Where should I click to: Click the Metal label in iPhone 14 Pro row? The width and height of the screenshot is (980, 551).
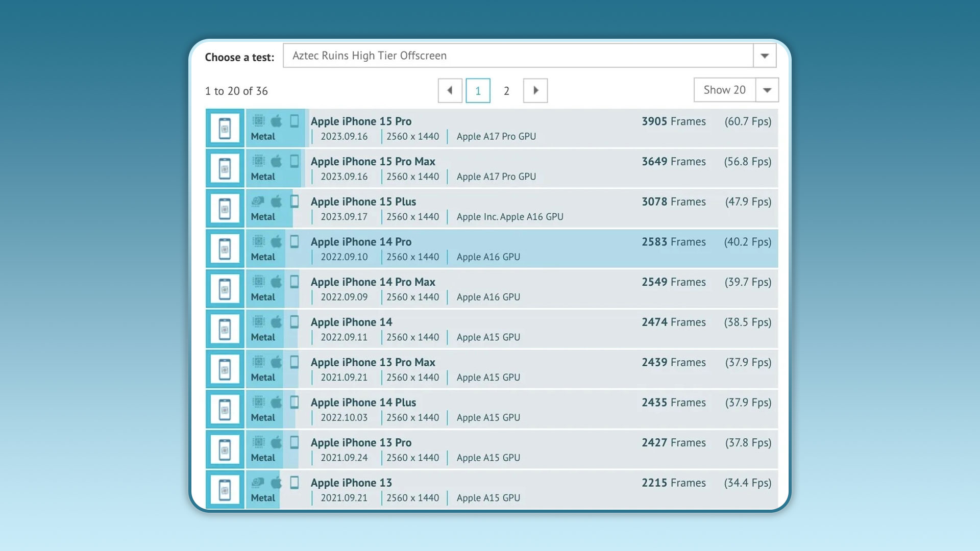pyautogui.click(x=263, y=257)
